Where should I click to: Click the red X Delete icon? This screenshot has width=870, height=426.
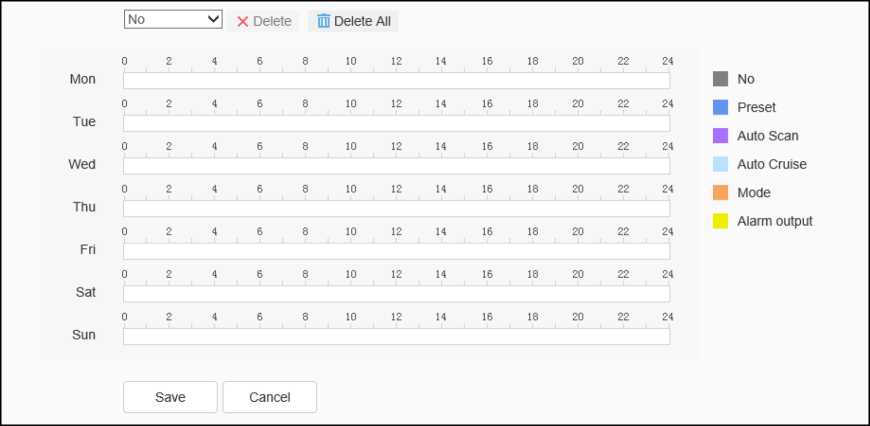[x=243, y=21]
